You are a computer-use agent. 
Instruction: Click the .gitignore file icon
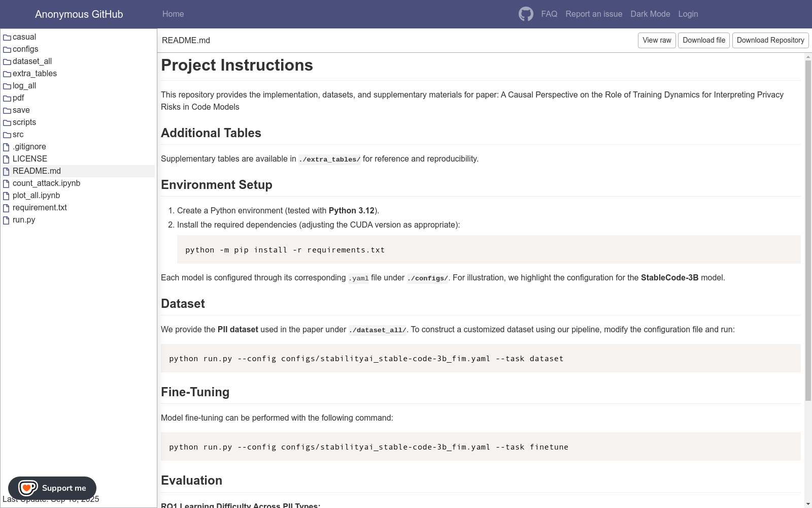(x=7, y=147)
